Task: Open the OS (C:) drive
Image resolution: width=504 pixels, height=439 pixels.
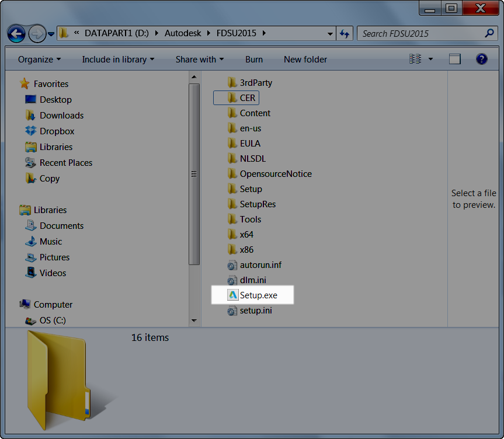Action: point(46,320)
